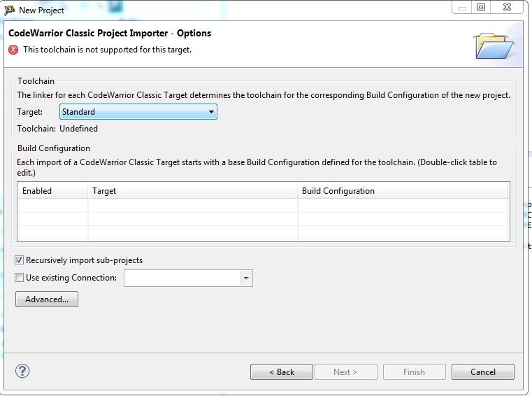Screen dimensions: 532x396
Task: Maximize the New Project dialog window
Action: tap(480, 7)
